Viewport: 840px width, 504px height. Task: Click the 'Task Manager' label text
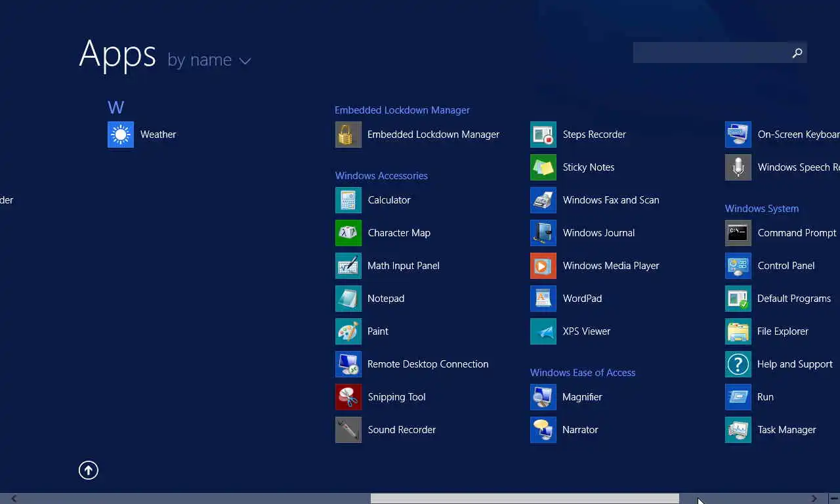click(787, 430)
